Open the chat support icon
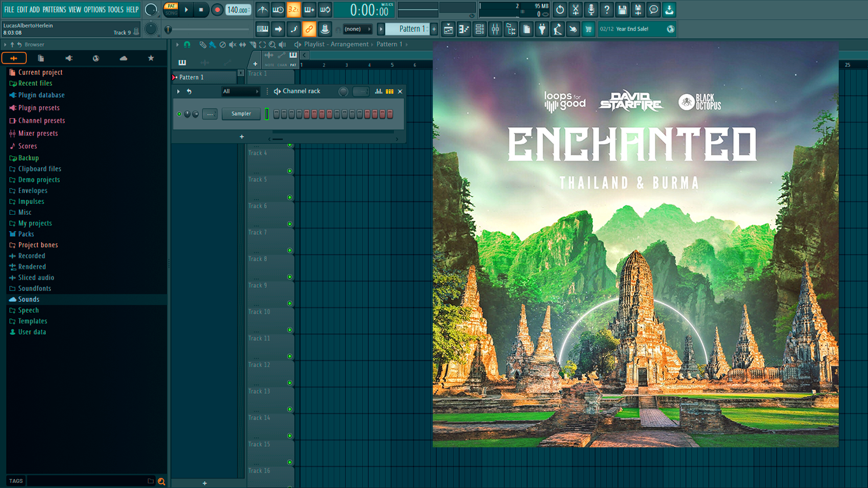Screen dimensions: 868x488 click(x=653, y=10)
